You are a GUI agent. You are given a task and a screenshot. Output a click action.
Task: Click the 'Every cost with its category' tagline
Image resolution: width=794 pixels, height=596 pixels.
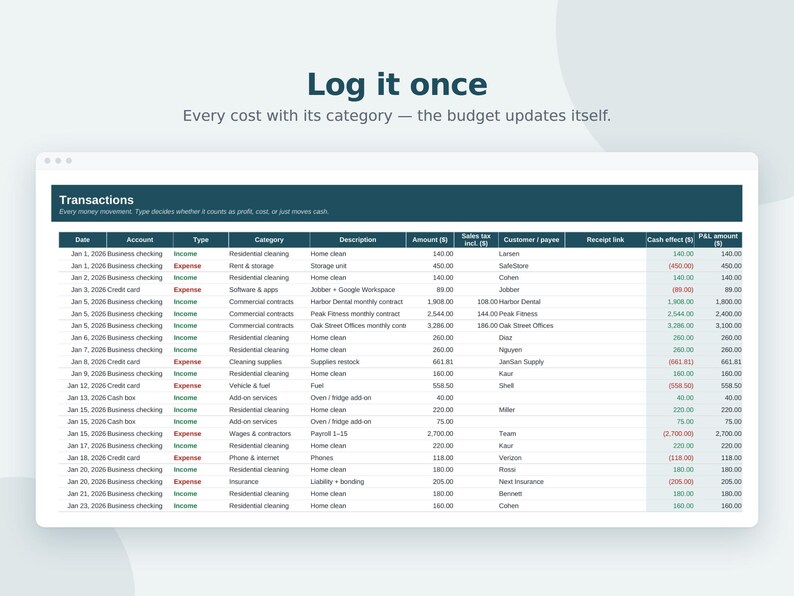coord(397,115)
